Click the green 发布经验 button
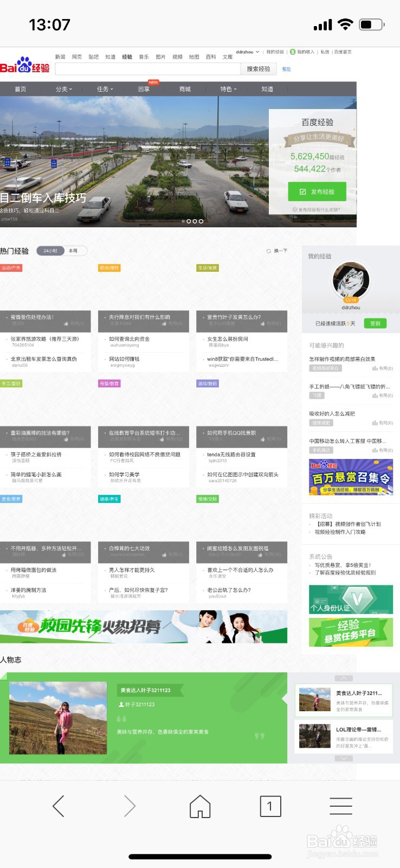 pos(318,192)
